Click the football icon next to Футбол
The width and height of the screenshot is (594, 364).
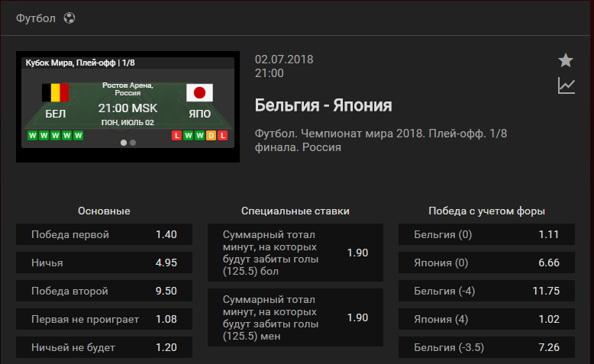pos(69,18)
